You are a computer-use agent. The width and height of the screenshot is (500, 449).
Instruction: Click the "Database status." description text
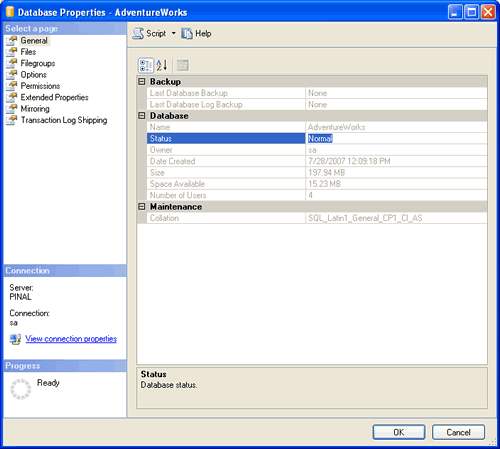coord(169,385)
